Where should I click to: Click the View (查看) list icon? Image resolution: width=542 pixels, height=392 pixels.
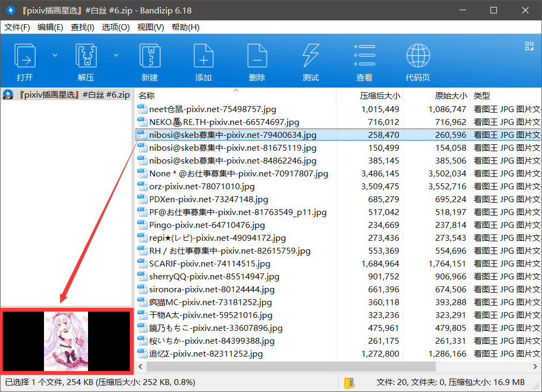[x=364, y=55]
